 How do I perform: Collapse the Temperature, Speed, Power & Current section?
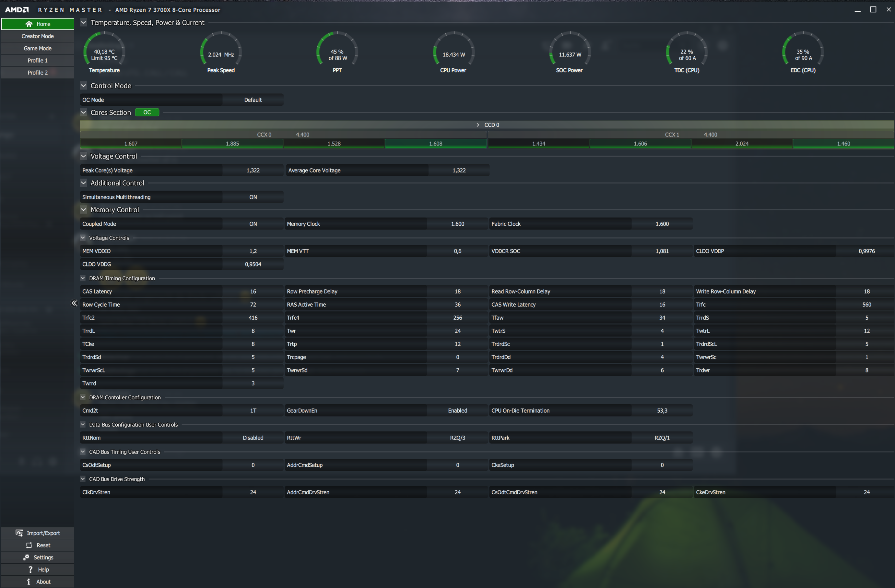(84, 23)
